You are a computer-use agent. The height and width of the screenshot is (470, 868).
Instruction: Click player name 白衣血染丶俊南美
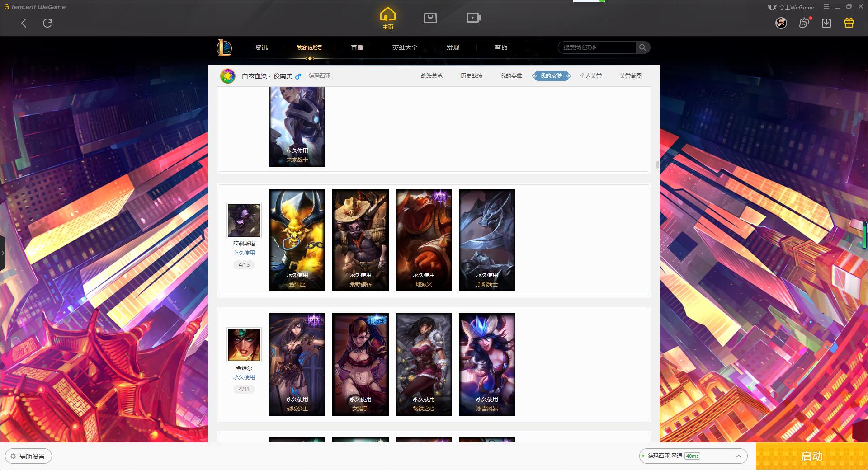(267, 76)
